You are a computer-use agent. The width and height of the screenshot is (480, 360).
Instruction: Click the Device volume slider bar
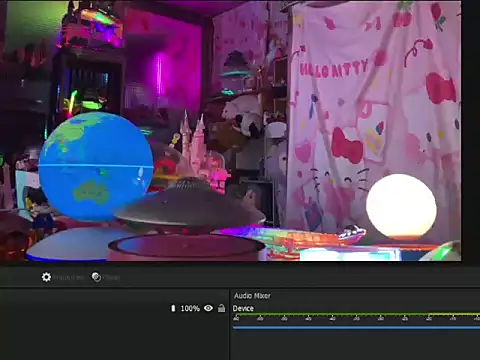[x=356, y=328]
